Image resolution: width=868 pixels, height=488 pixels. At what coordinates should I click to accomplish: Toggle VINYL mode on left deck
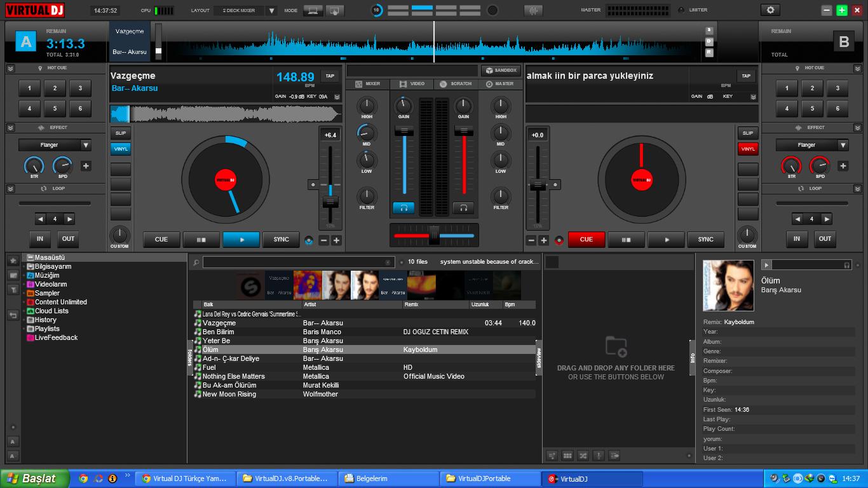[121, 149]
